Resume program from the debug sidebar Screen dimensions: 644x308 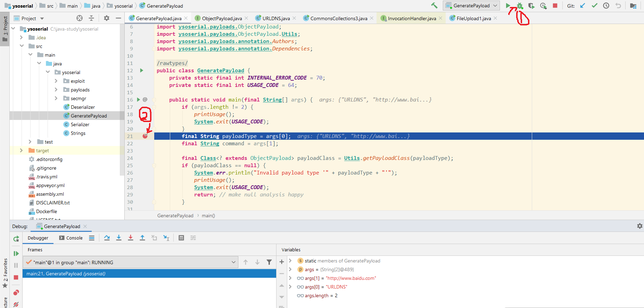coord(16,253)
